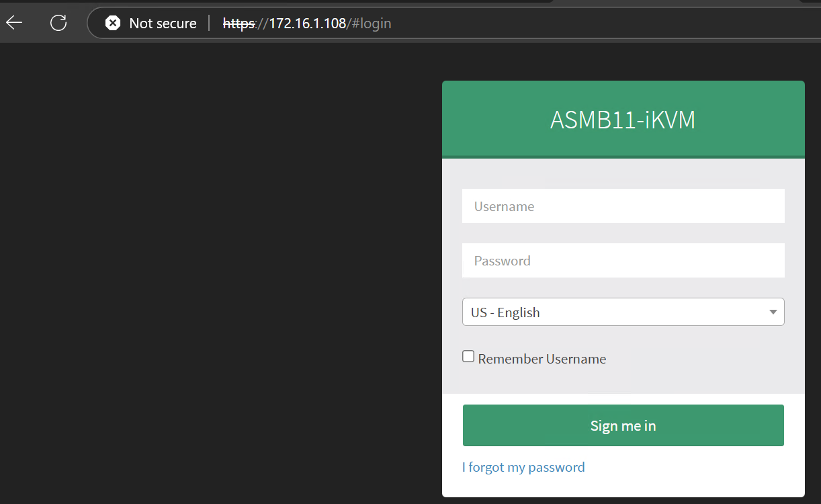This screenshot has height=504, width=821.
Task: Click the 172.16.1.108 address text
Action: tap(307, 24)
